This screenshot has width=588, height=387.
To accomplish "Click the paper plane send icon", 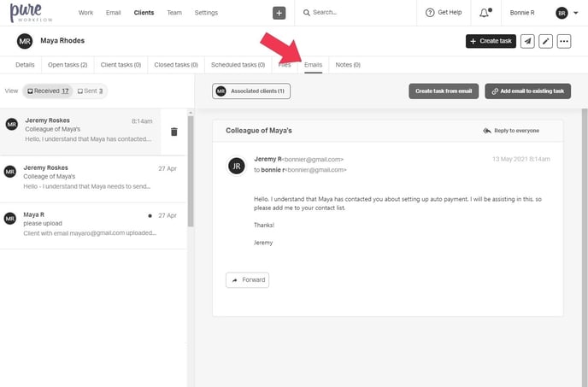I will 527,41.
